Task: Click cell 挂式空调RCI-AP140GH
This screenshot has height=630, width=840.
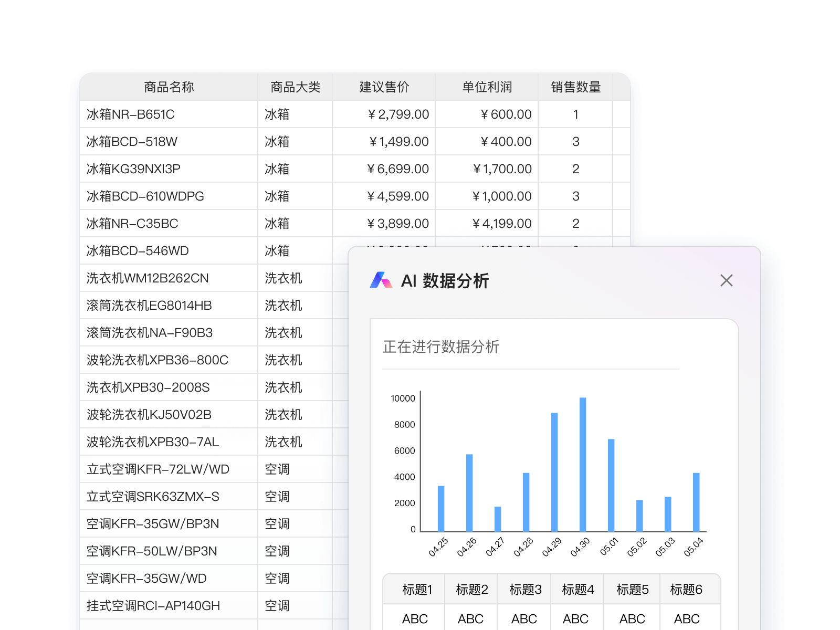Action: tap(169, 606)
